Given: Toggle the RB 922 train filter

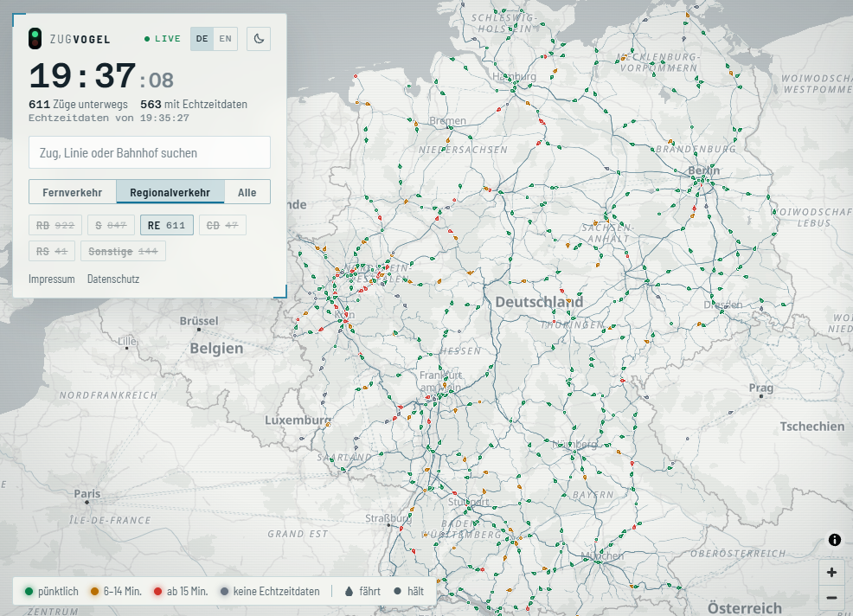Looking at the screenshot, I should pyautogui.click(x=55, y=225).
